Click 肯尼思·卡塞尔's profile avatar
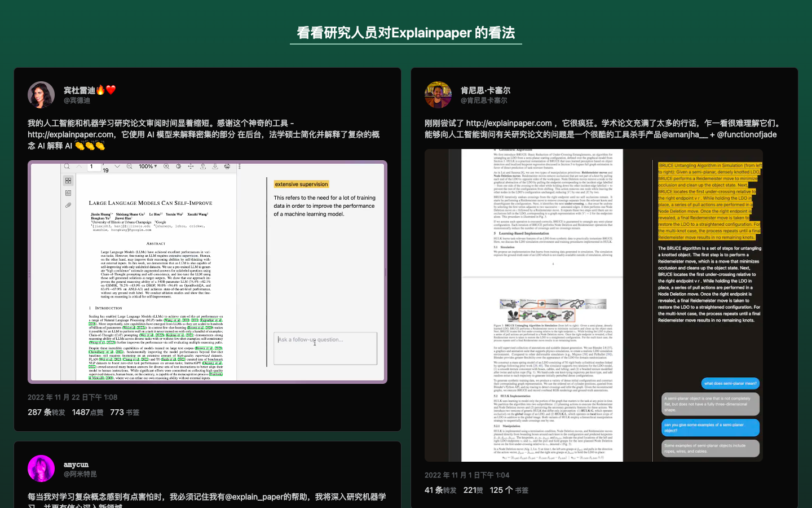 [x=438, y=95]
